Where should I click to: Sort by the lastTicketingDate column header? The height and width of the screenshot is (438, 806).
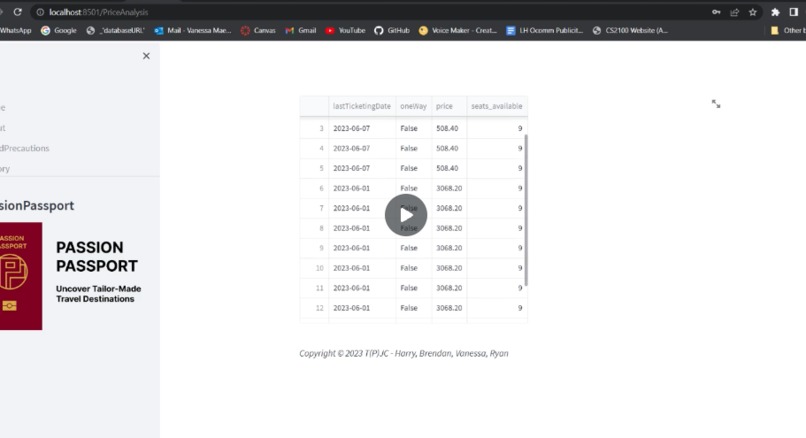click(x=362, y=106)
